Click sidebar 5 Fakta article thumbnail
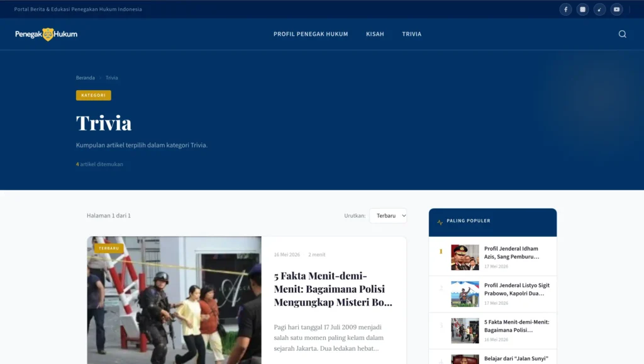This screenshot has width=644, height=364. tap(465, 331)
